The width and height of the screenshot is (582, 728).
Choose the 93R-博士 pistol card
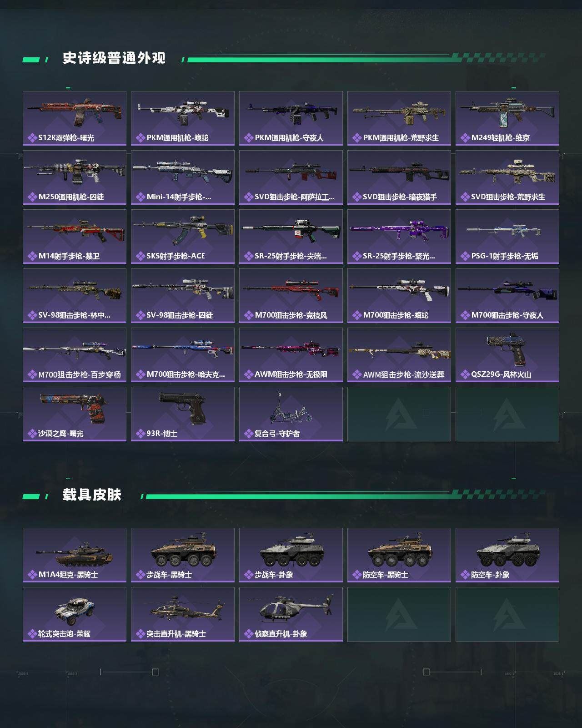[183, 414]
